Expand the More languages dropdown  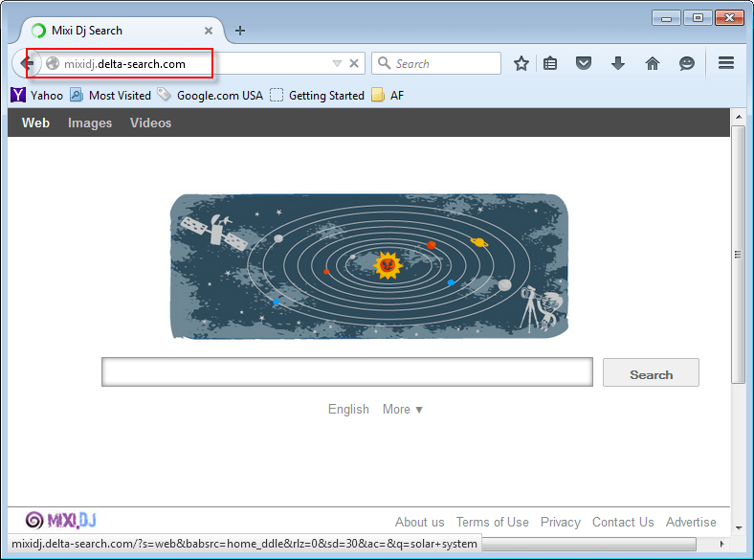403,409
